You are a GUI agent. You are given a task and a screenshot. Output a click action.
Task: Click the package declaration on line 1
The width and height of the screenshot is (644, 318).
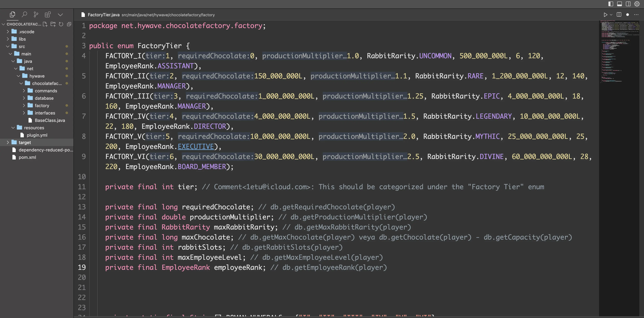pos(177,26)
